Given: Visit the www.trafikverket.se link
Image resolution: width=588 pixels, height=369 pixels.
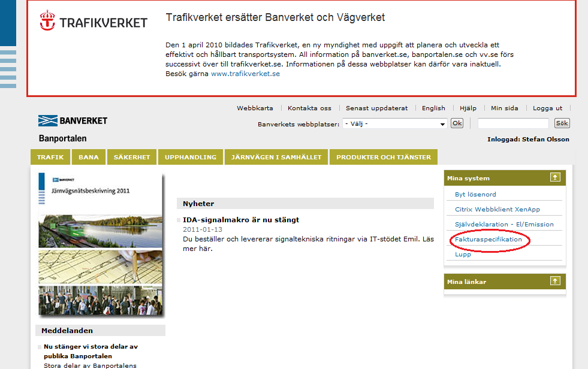Looking at the screenshot, I should pos(245,74).
